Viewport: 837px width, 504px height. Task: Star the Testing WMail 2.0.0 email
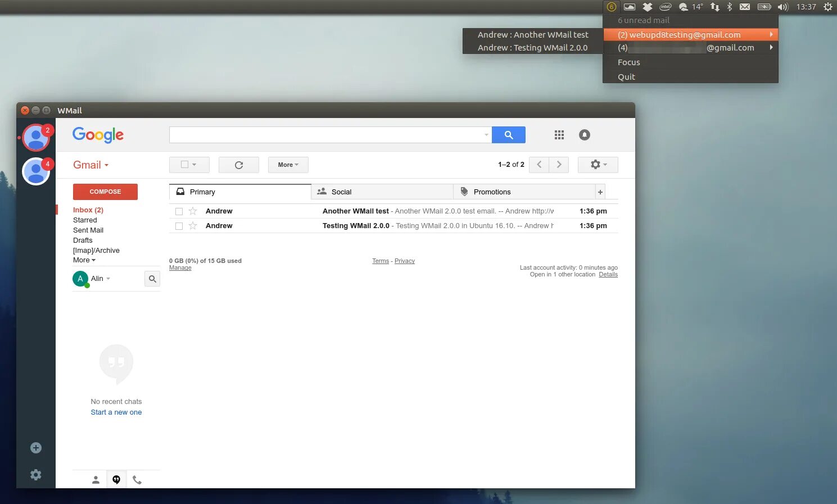193,226
